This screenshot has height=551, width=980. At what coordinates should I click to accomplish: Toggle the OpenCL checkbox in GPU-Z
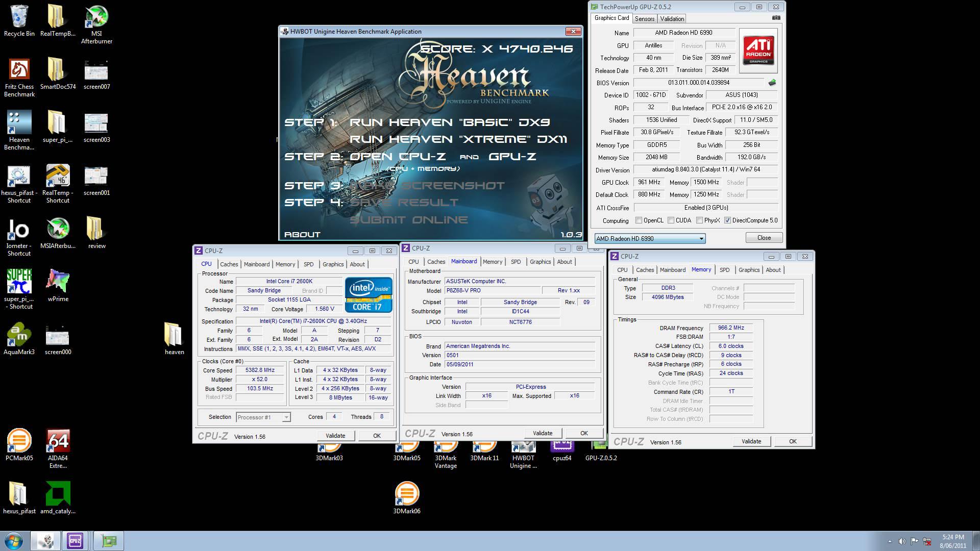pyautogui.click(x=639, y=220)
